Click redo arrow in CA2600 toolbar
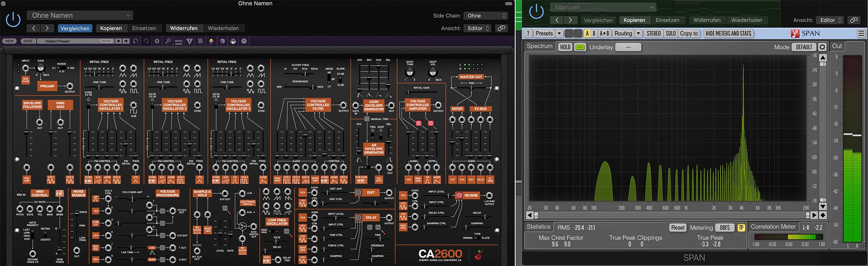Screen dimensions: 868x266 (x=146, y=41)
